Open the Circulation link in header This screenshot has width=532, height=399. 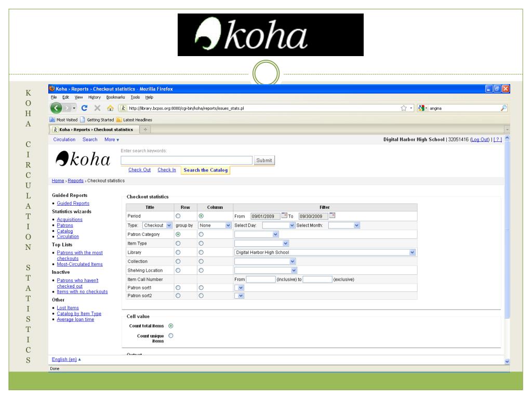pos(64,139)
